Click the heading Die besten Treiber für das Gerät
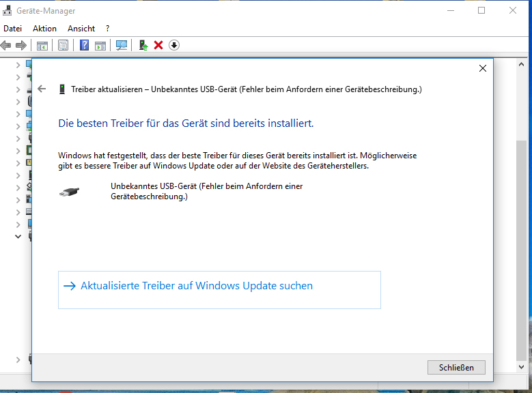 coord(186,123)
